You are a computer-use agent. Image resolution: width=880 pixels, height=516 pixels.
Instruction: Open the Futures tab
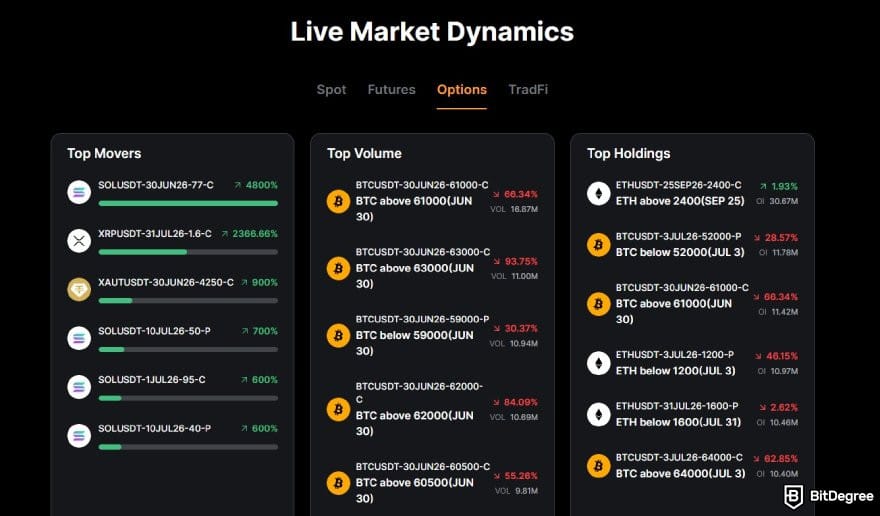(x=391, y=90)
